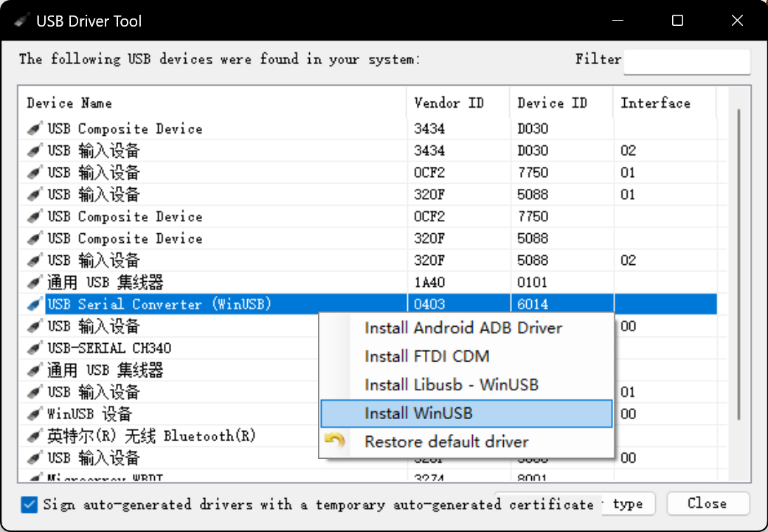This screenshot has width=768, height=532.
Task: Click the icon of USB Serial Converter (WinUSB)
Action: coord(34,305)
